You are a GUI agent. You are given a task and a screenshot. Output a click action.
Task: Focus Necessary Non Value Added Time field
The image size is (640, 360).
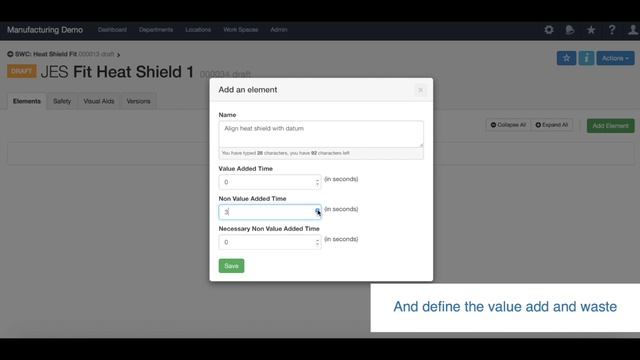(269, 242)
